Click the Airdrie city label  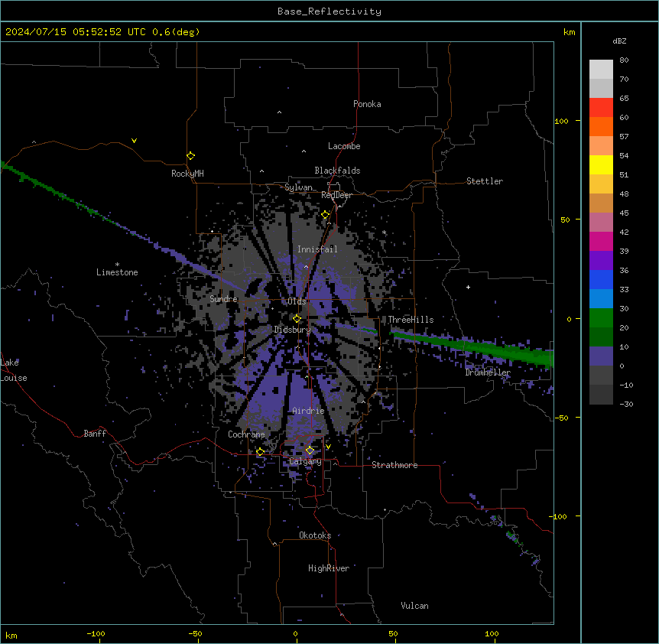click(308, 411)
